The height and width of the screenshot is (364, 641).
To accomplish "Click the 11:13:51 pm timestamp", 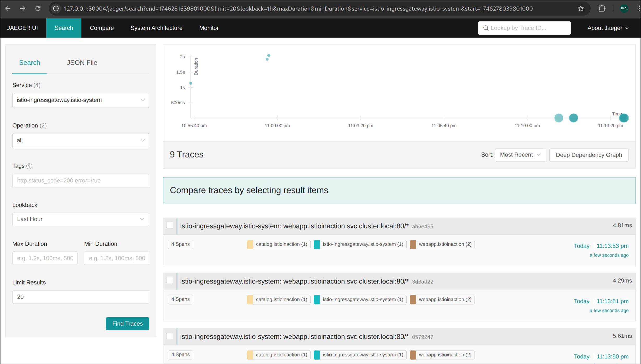I will click(x=612, y=301).
